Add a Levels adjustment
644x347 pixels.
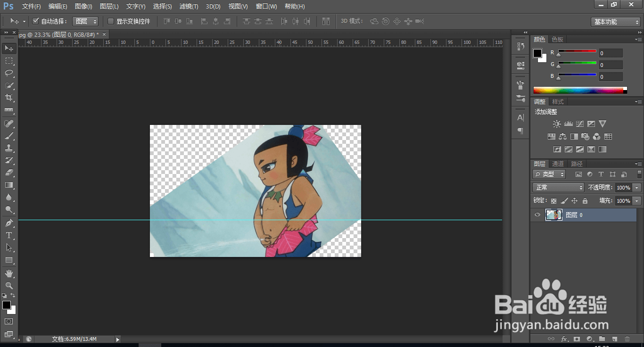[x=568, y=124]
